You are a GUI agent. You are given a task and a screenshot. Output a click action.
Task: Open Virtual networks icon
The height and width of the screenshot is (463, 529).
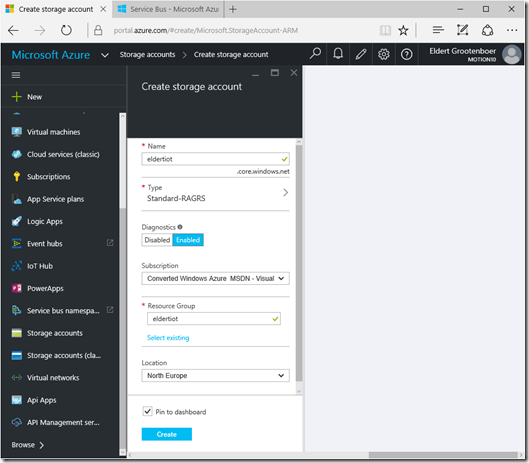[x=17, y=378]
